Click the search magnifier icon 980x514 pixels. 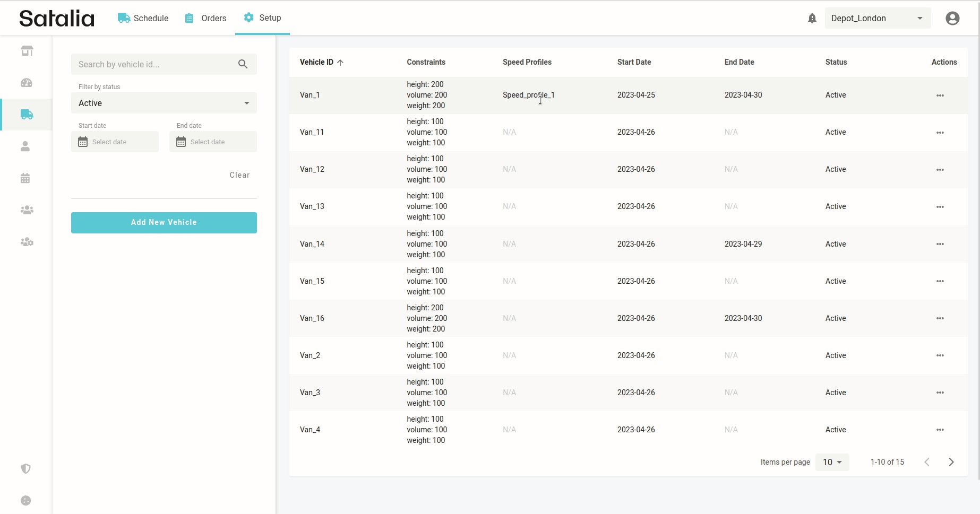[x=243, y=64]
